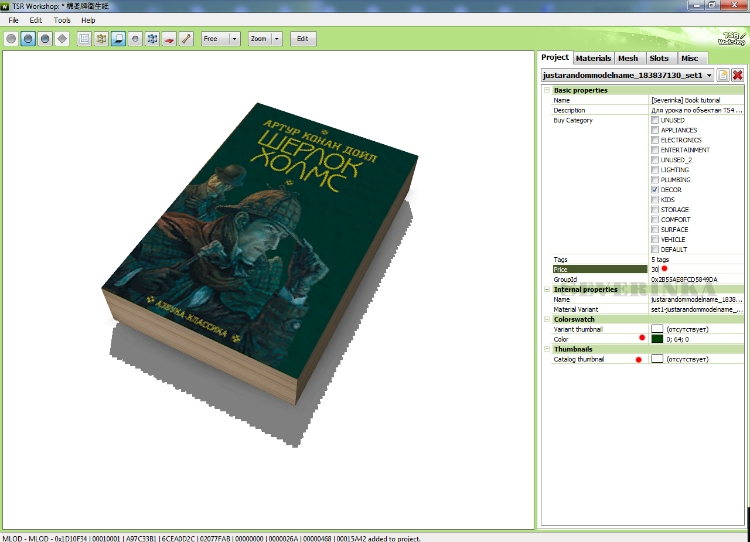
Task: Select the first gray sphere shading icon
Action: pyautogui.click(x=11, y=39)
